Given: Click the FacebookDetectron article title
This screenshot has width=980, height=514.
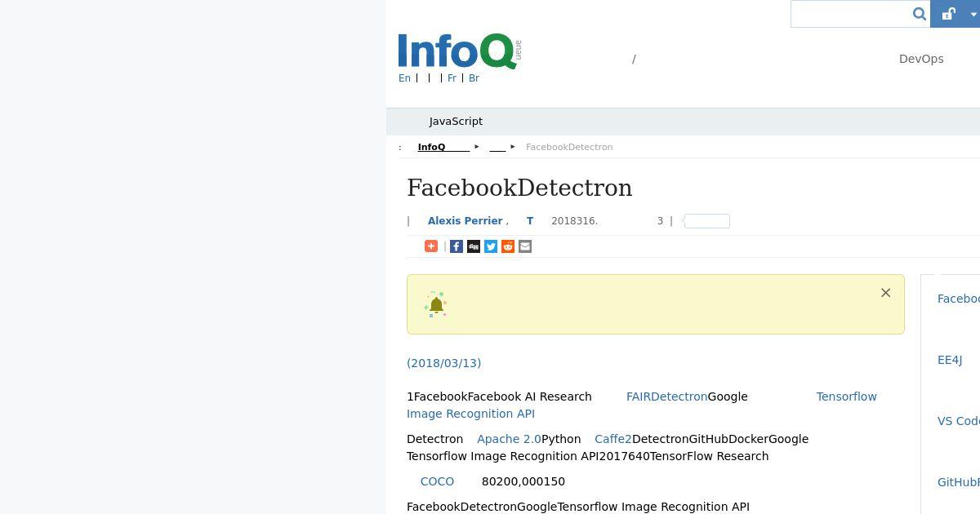Looking at the screenshot, I should pyautogui.click(x=519, y=188).
